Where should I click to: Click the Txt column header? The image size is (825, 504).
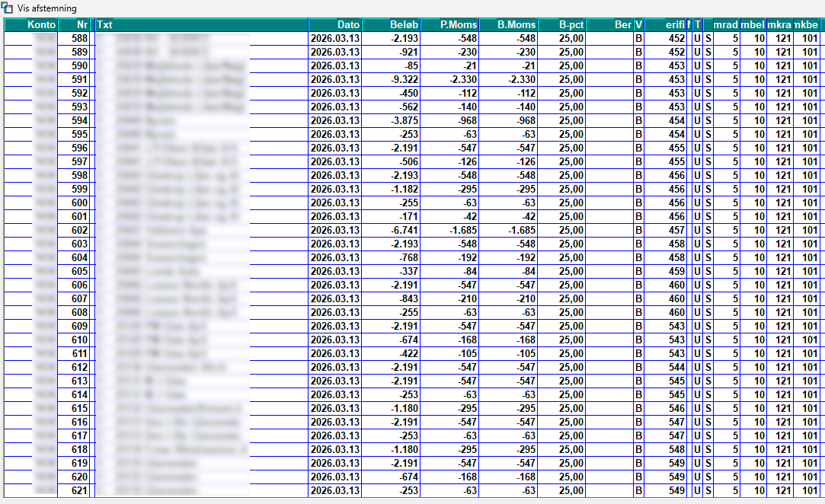(202, 24)
